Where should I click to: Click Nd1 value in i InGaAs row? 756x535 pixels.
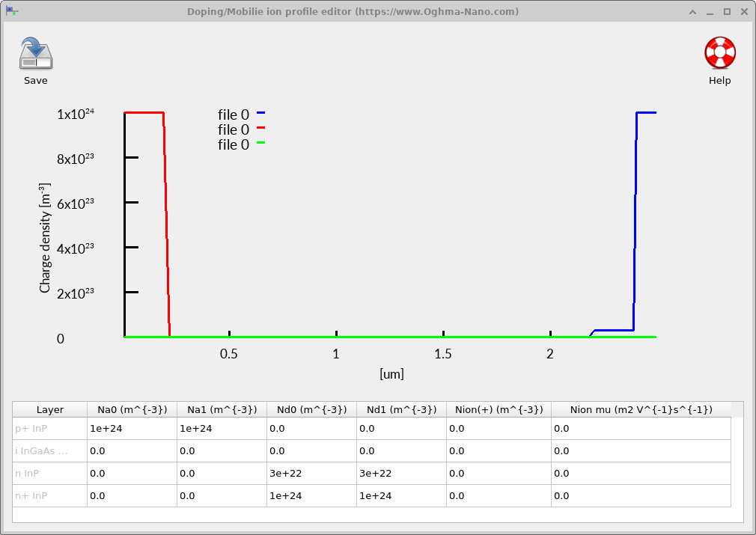tap(402, 451)
